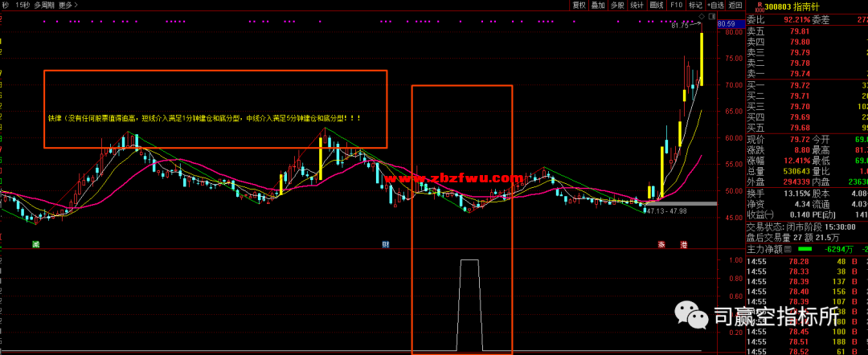Open F10 company information
Image resolution: width=868 pixels, height=355 pixels.
point(675,5)
